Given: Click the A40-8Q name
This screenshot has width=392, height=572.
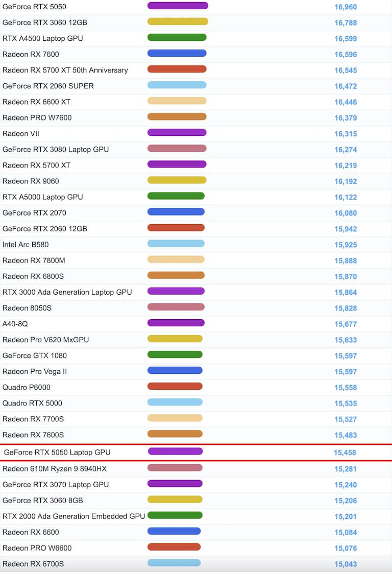Looking at the screenshot, I should point(15,324).
